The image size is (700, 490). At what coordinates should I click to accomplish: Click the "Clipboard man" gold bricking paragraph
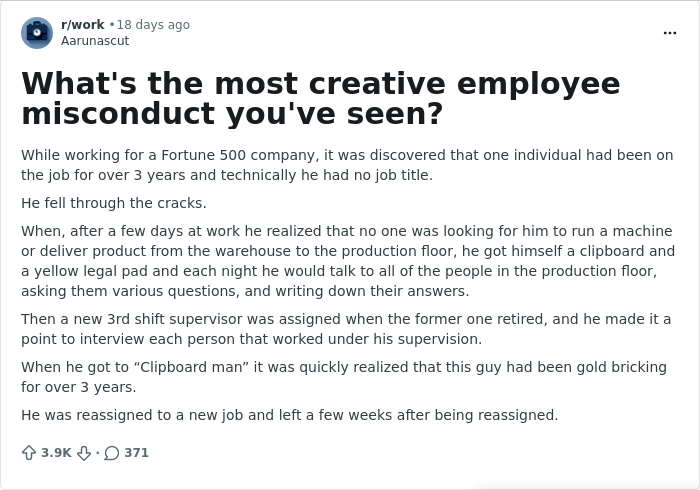343,377
